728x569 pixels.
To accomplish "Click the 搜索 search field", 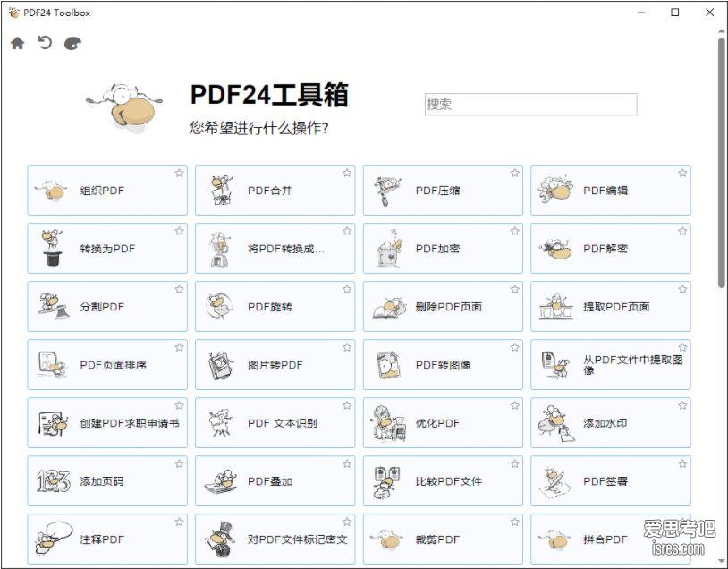I will [530, 104].
